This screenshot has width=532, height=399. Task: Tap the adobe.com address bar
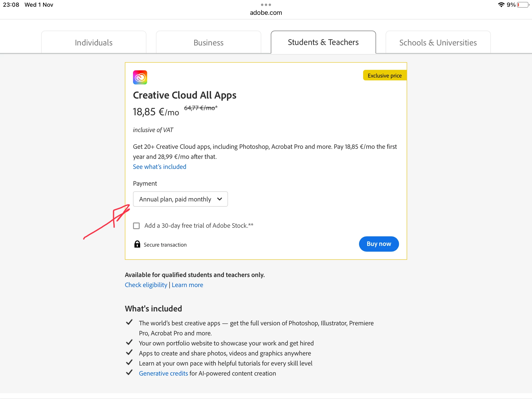tap(266, 12)
